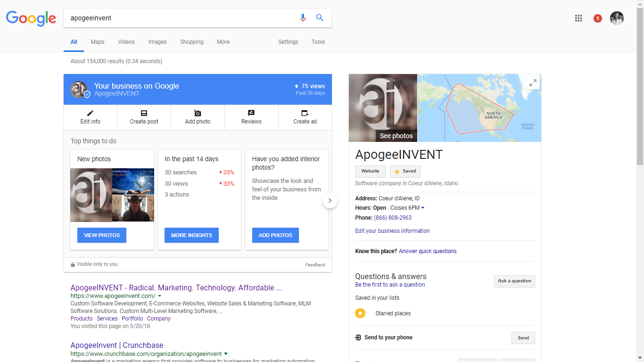Click Answer quick questions link
644x362 pixels.
428,251
